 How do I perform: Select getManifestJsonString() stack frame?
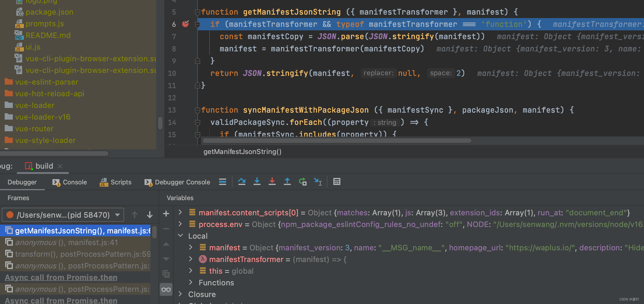point(75,231)
